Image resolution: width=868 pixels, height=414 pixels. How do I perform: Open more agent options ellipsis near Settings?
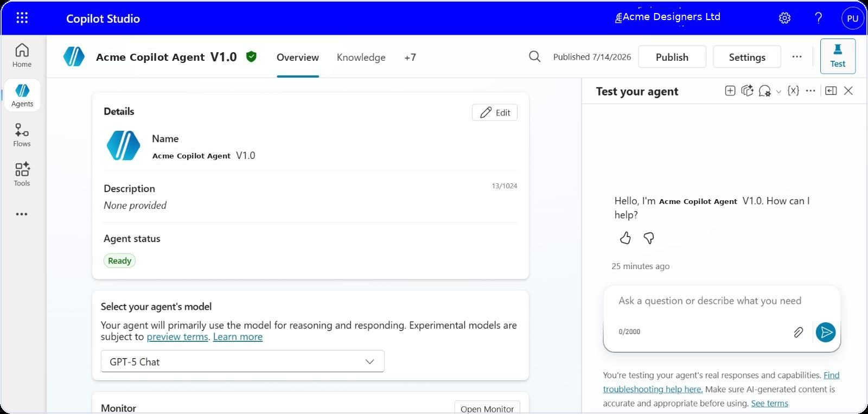(797, 56)
